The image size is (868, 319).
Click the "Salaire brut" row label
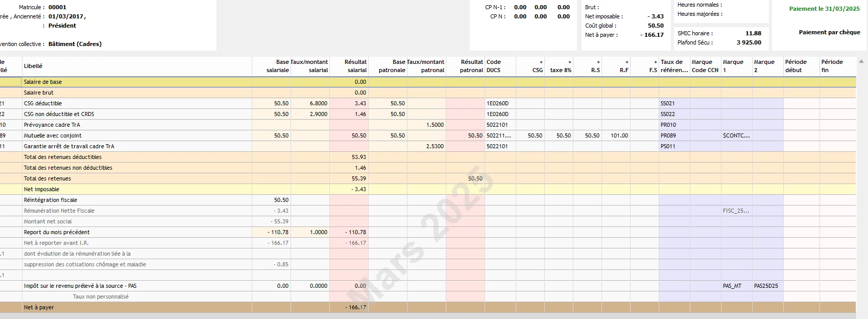(x=39, y=93)
